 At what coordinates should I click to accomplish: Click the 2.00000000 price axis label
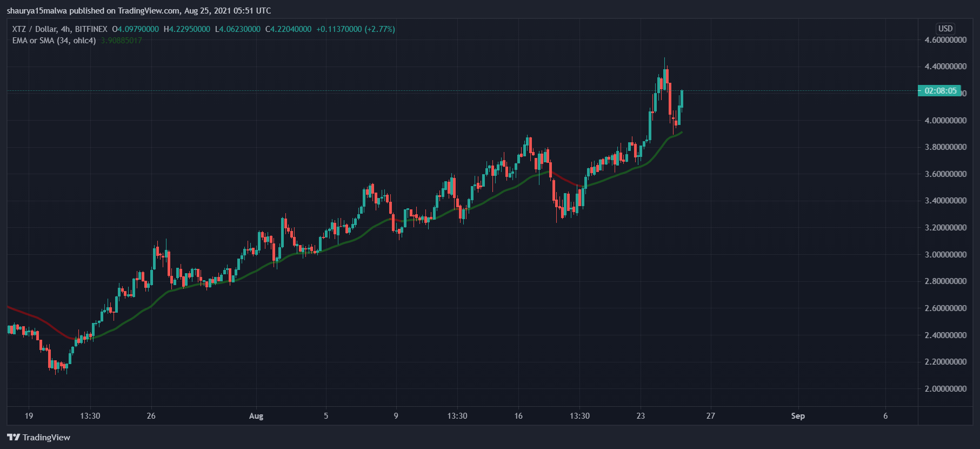(x=945, y=389)
